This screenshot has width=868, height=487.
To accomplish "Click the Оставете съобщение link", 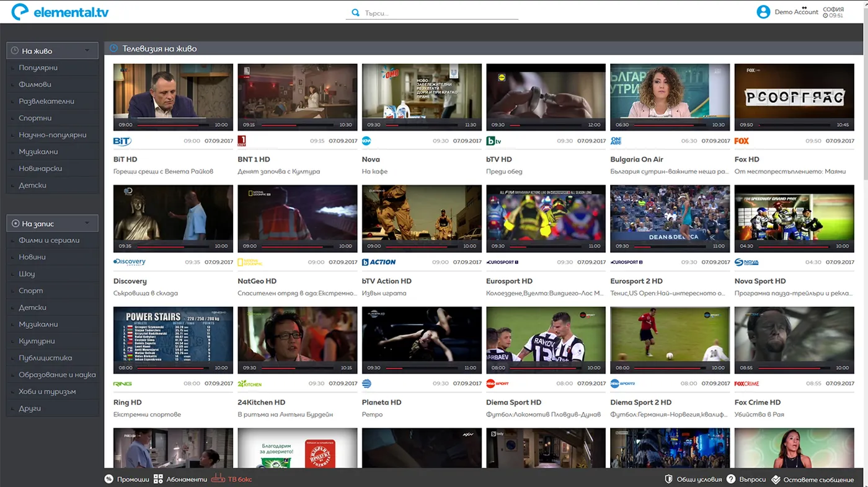I will [x=818, y=480].
